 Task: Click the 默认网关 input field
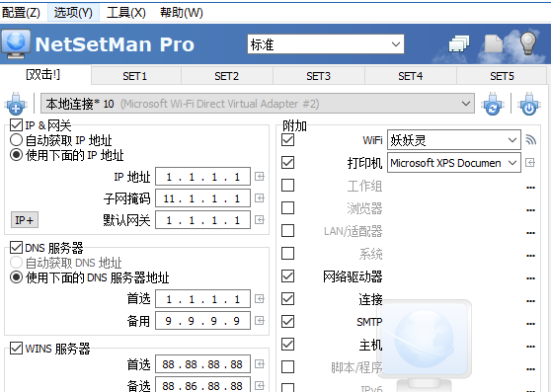click(x=202, y=220)
